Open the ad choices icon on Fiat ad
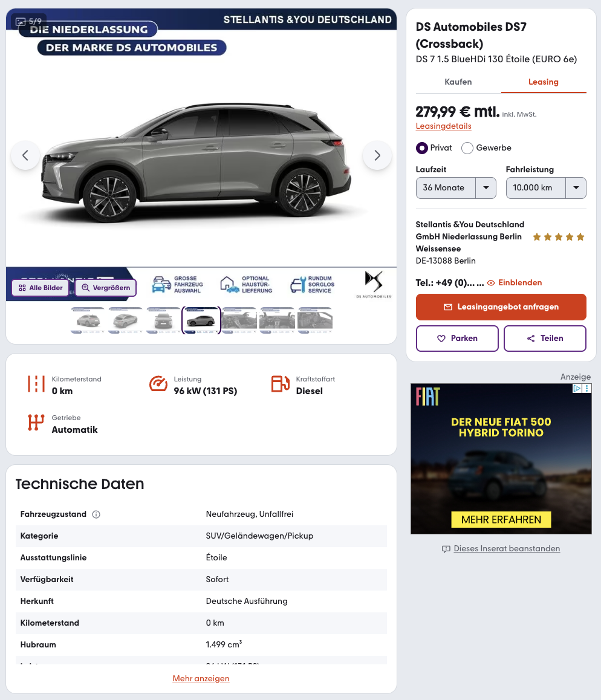Viewport: 601px width, 700px height. (577, 389)
